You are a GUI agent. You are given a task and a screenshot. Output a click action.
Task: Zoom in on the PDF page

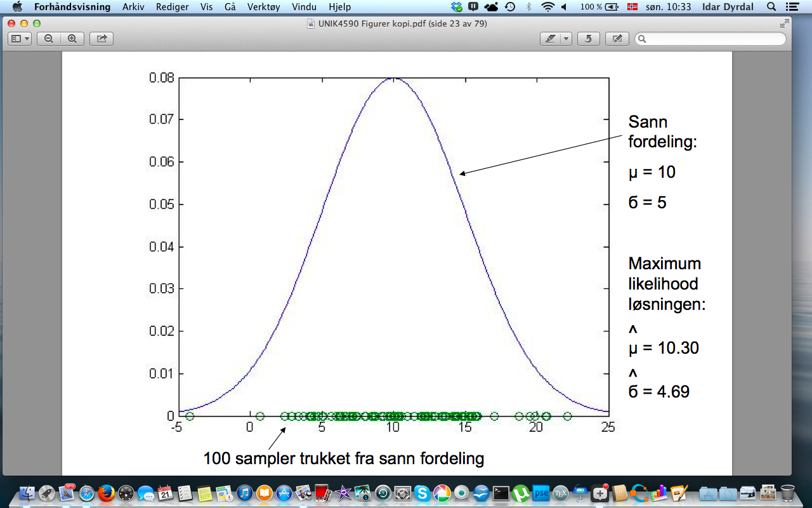(72, 39)
